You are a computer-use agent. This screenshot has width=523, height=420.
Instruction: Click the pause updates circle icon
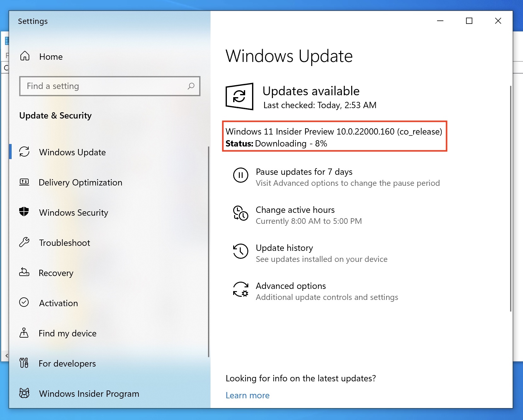[x=241, y=175]
